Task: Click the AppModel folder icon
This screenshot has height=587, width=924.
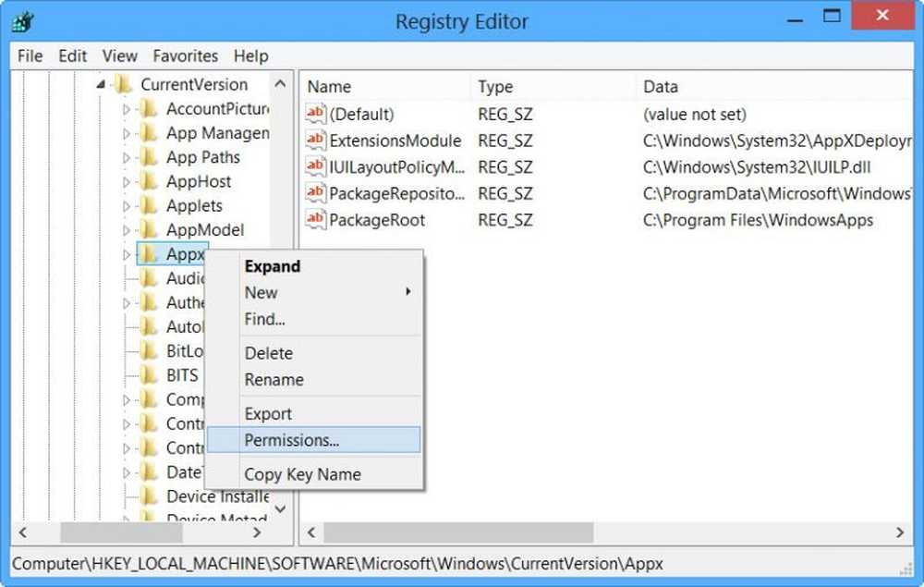Action: [149, 229]
